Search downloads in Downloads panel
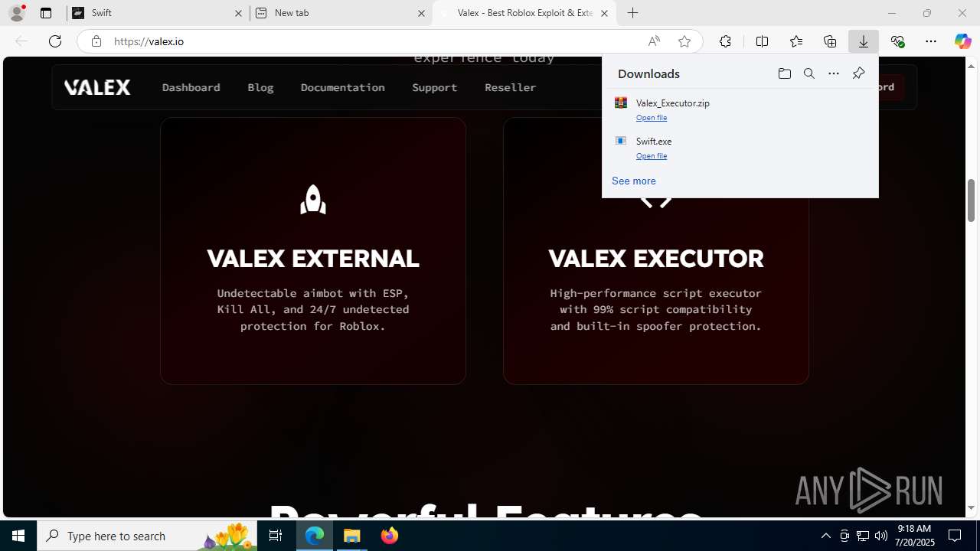 pos(808,73)
